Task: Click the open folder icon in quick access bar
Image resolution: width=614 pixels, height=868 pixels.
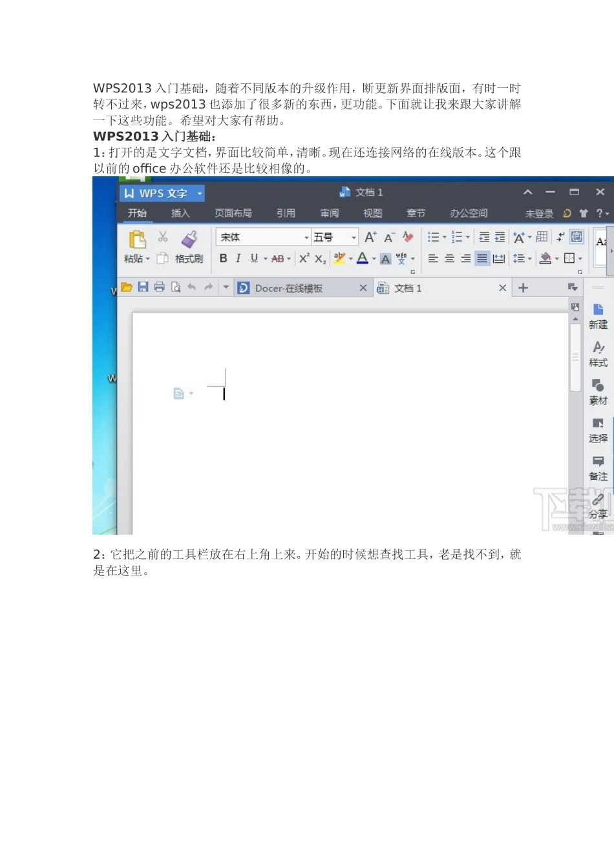Action: 127,287
